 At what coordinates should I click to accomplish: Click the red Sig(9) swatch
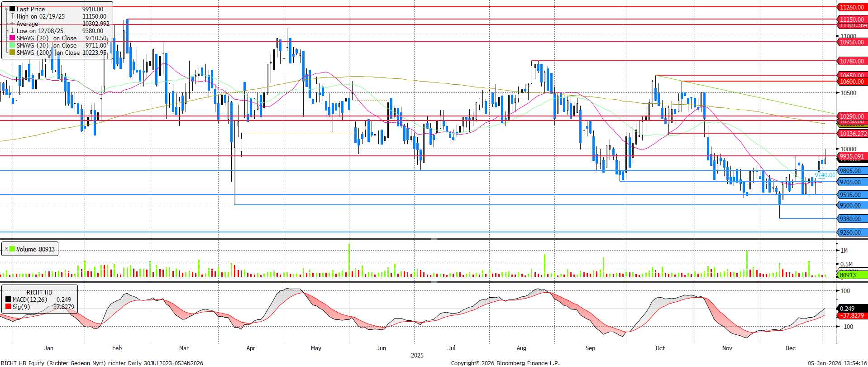coord(8,307)
